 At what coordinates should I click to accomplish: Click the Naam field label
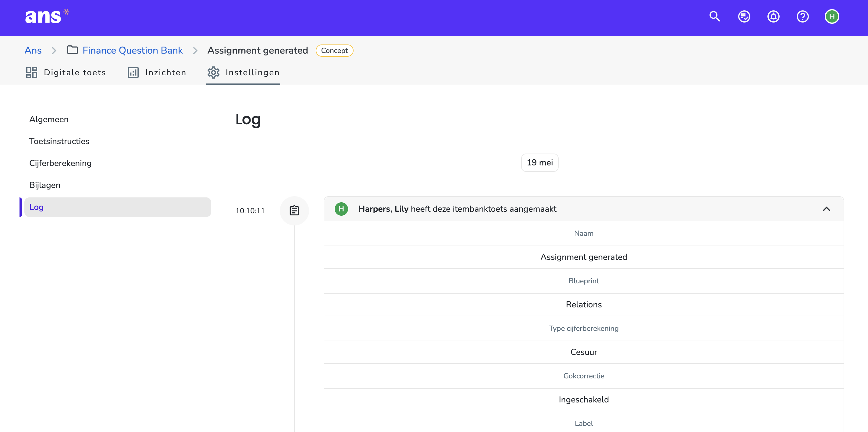[584, 233]
